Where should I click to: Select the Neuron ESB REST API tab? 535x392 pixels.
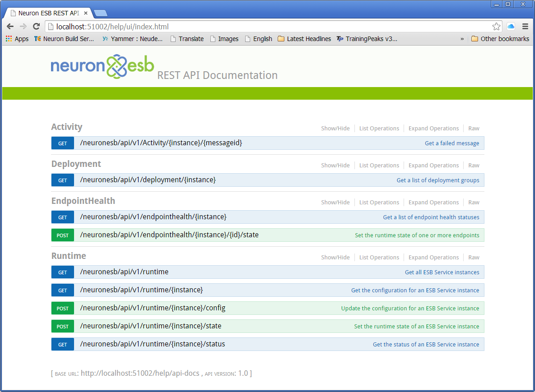(x=48, y=13)
